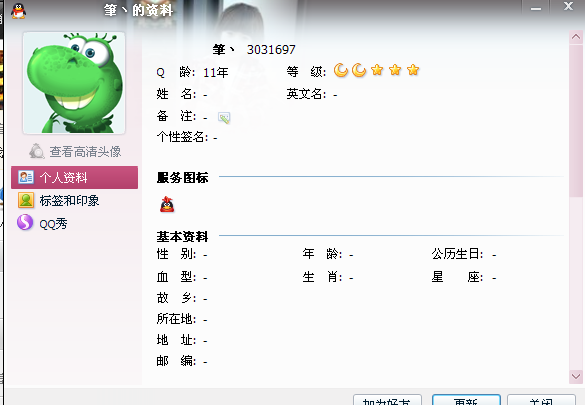The height and width of the screenshot is (405, 585).
Task: Click the 更新 button
Action: tap(466, 400)
